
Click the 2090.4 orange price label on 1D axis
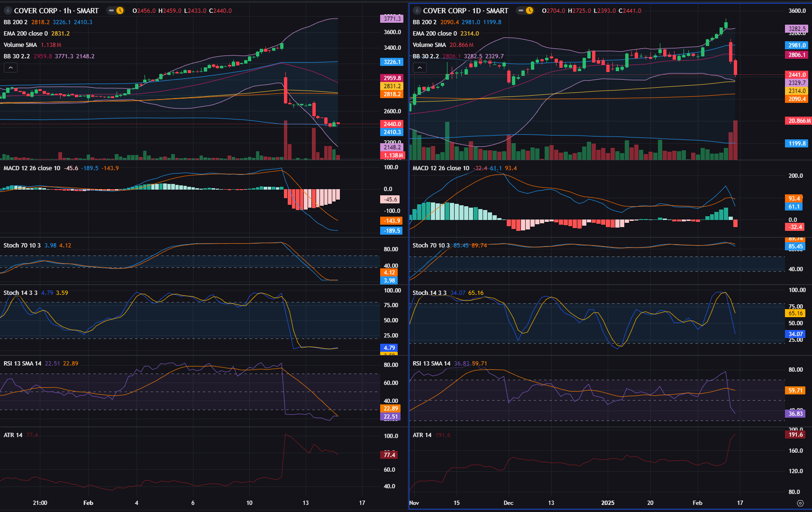click(797, 99)
